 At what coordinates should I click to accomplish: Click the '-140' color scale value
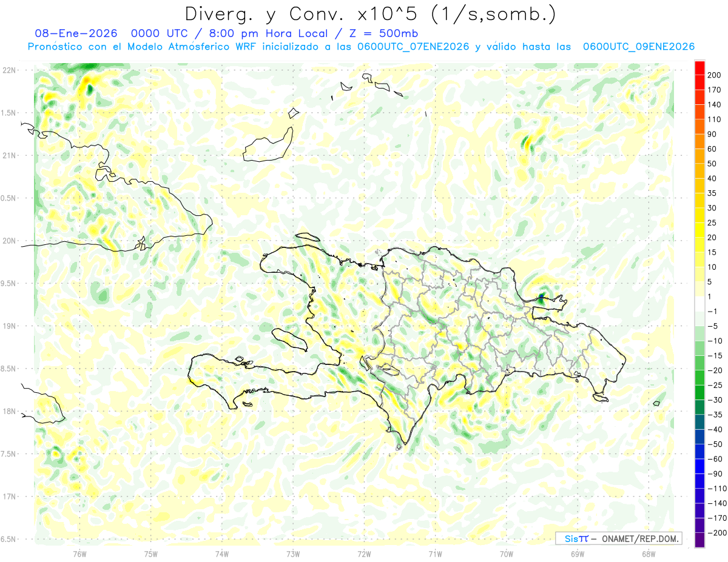[x=716, y=503]
